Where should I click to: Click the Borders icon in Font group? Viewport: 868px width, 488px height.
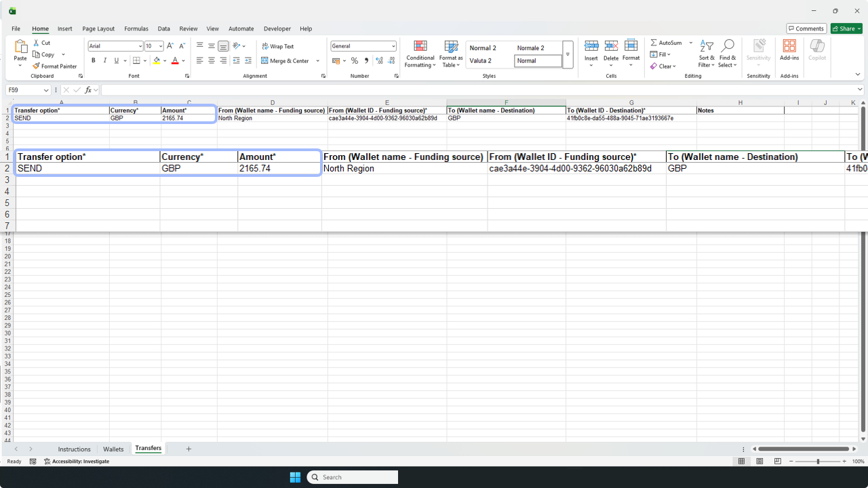(136, 61)
